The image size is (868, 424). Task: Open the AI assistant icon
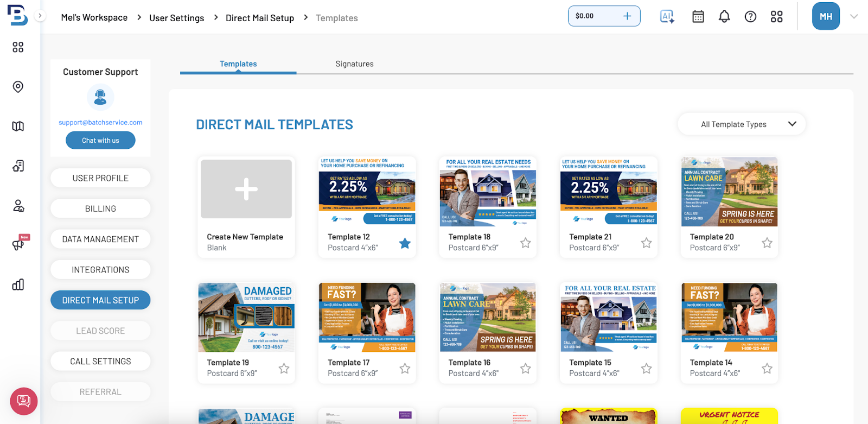click(x=667, y=16)
